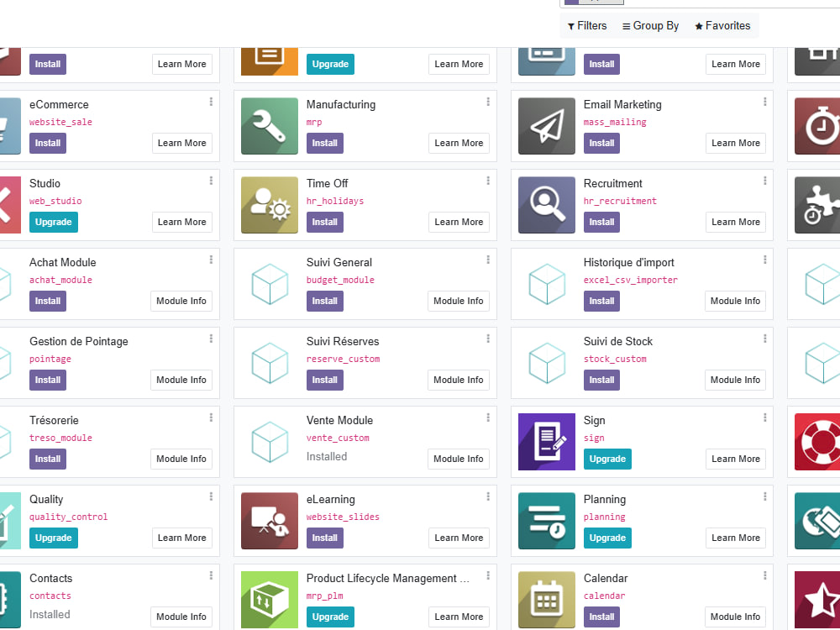
Task: Open Time Off card kebab menu
Action: tap(488, 181)
